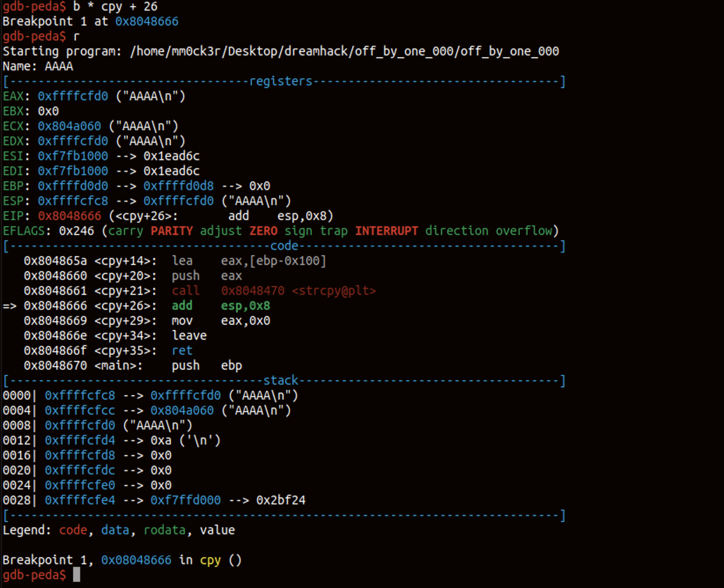Click the 'add esp,0x8' current instruction
Image resolution: width=724 pixels, height=588 pixels.
pyautogui.click(x=221, y=306)
